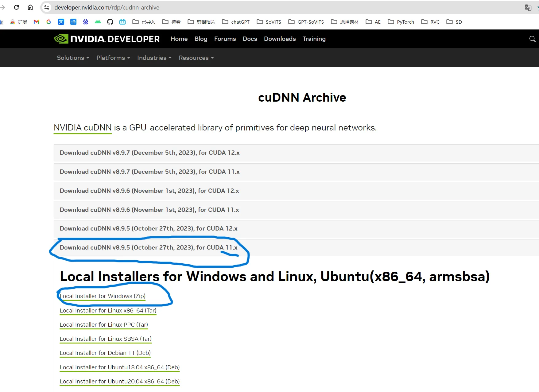The height and width of the screenshot is (392, 539).
Task: Click the Local Installers for Windows and Linux heading
Action: click(x=275, y=277)
